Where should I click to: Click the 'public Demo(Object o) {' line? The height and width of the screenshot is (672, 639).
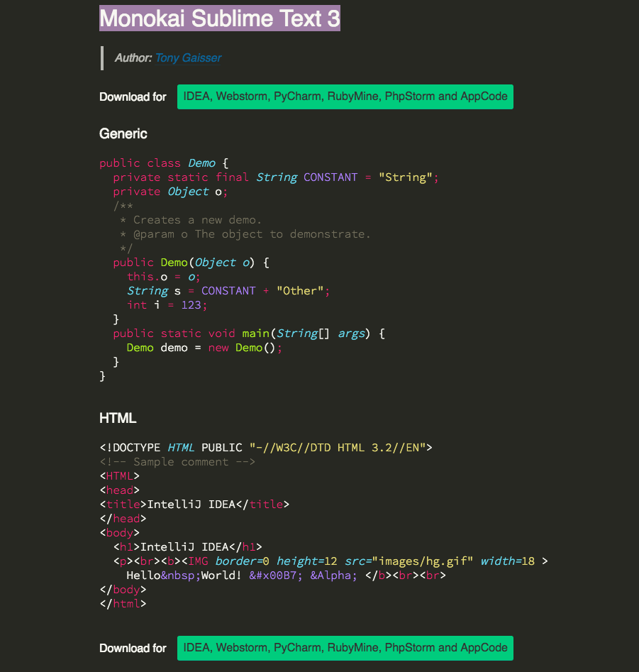click(x=191, y=263)
